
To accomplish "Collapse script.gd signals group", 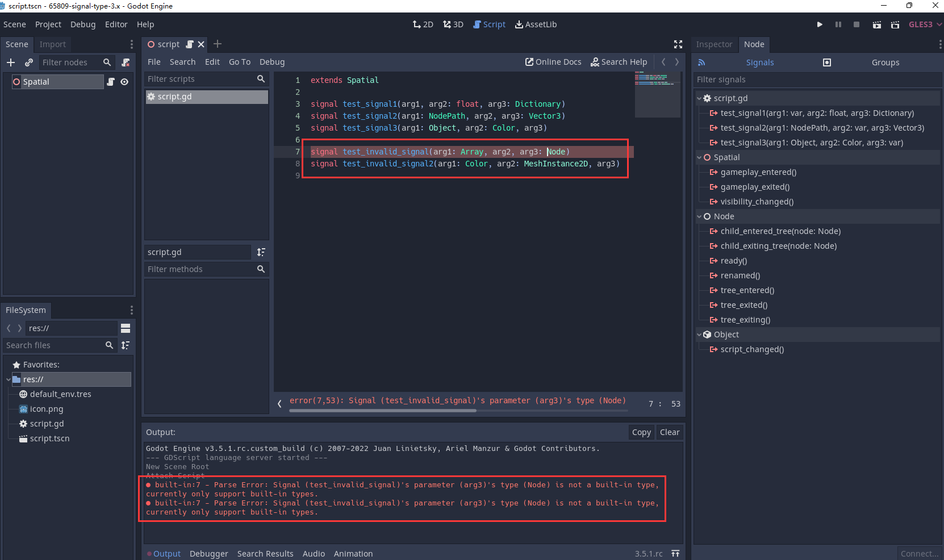I will [699, 98].
